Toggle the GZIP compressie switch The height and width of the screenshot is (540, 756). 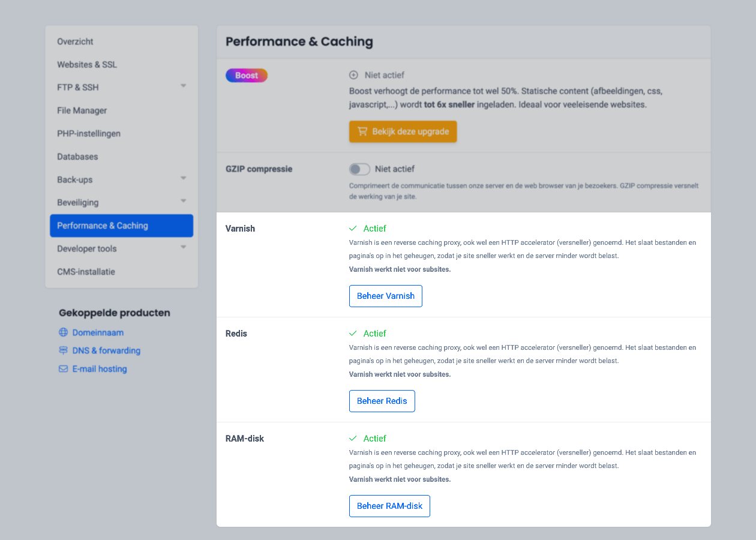359,169
